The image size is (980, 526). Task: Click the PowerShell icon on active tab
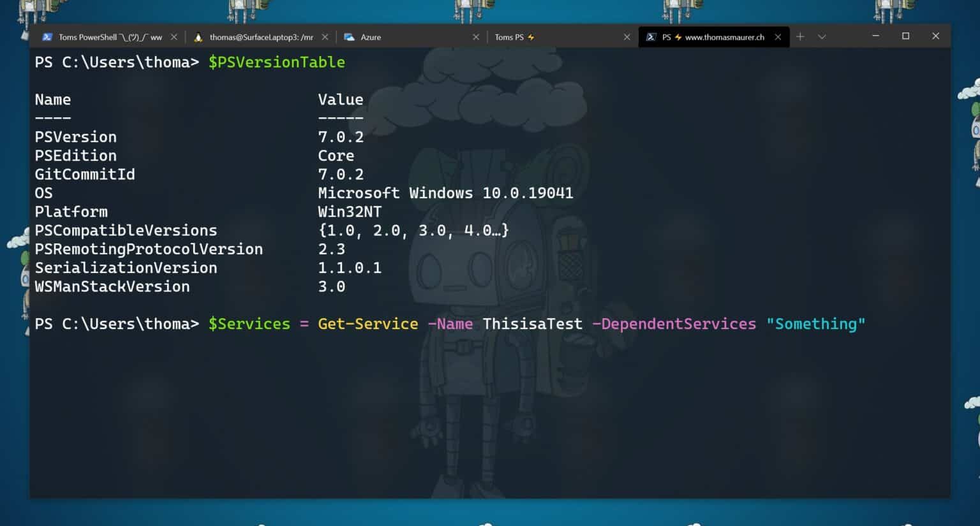coord(651,37)
